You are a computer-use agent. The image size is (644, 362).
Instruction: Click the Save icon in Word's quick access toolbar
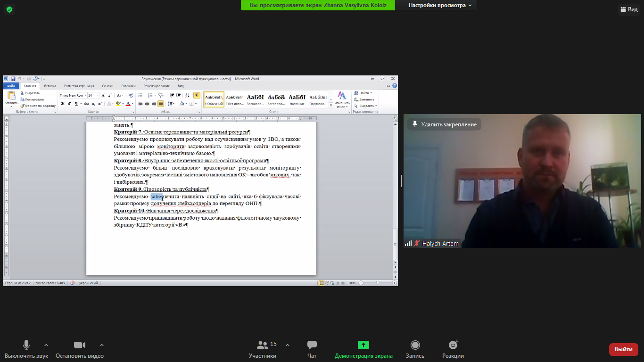(13, 79)
